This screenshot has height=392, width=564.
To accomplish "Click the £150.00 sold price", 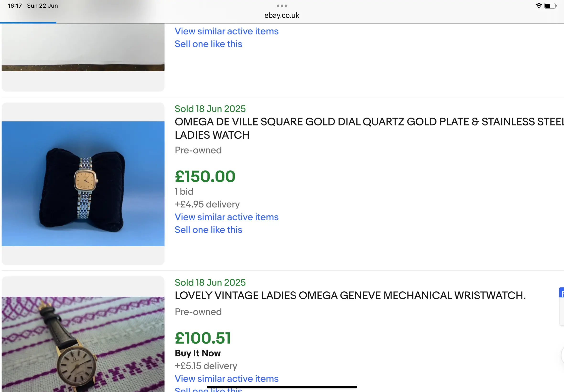I will [205, 176].
